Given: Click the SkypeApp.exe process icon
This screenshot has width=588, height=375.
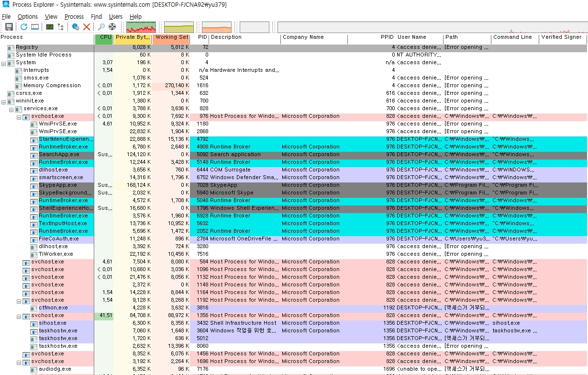Looking at the screenshot, I should [34, 185].
